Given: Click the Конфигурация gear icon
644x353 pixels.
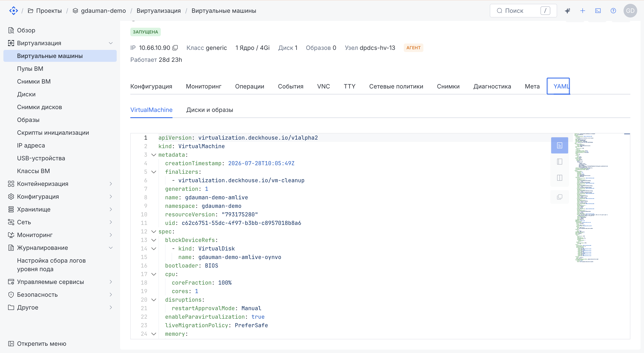Looking at the screenshot, I should click(x=11, y=197).
